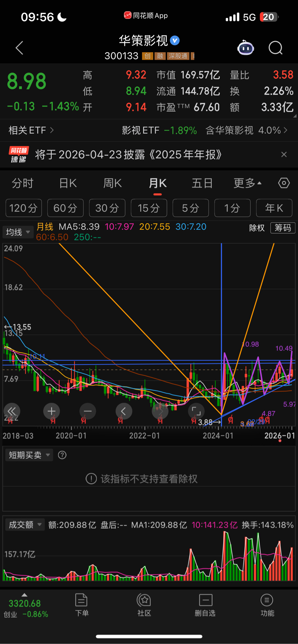Viewport: 298px width, 644px height.
Task: Toggle 筹码 chip distribution
Action: [283, 228]
